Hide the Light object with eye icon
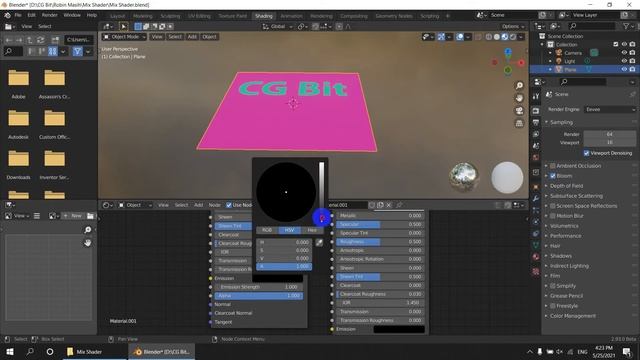 tap(624, 61)
